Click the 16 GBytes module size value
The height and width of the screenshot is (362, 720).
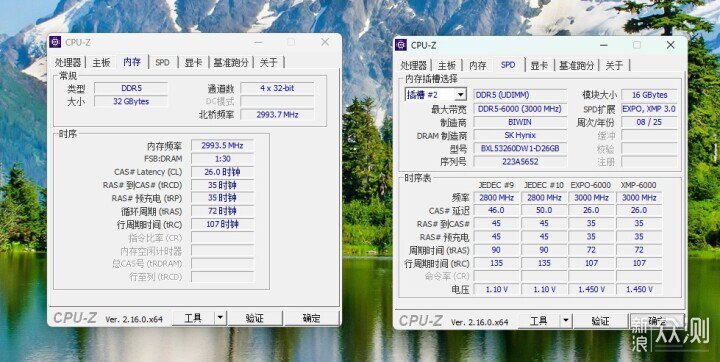649,95
